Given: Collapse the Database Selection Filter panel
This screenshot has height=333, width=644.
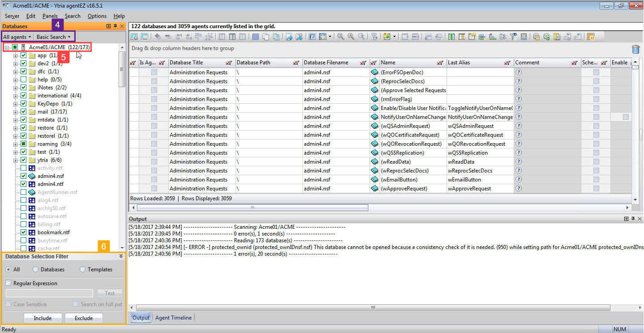Looking at the screenshot, I should point(120,256).
